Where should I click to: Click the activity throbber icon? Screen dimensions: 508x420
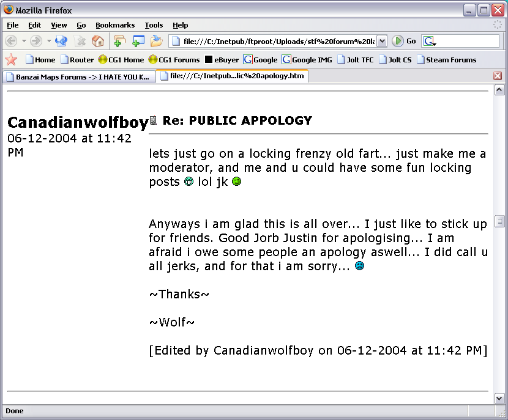(x=498, y=24)
